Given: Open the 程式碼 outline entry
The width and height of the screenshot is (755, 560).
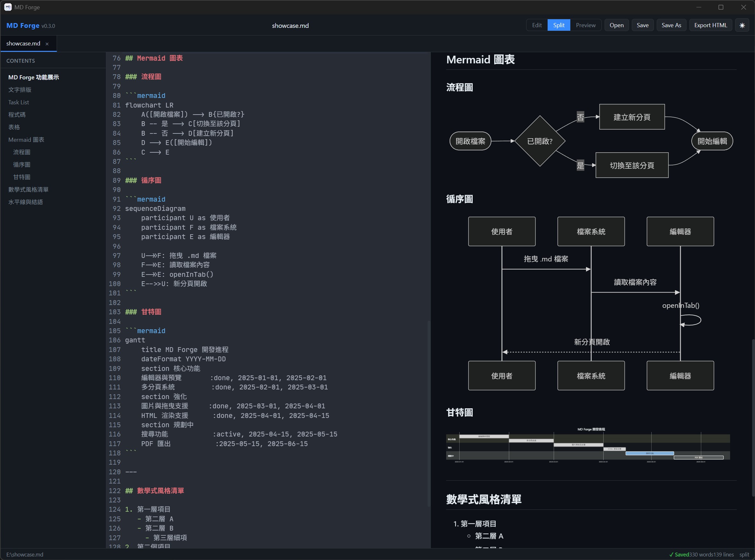Looking at the screenshot, I should point(17,115).
